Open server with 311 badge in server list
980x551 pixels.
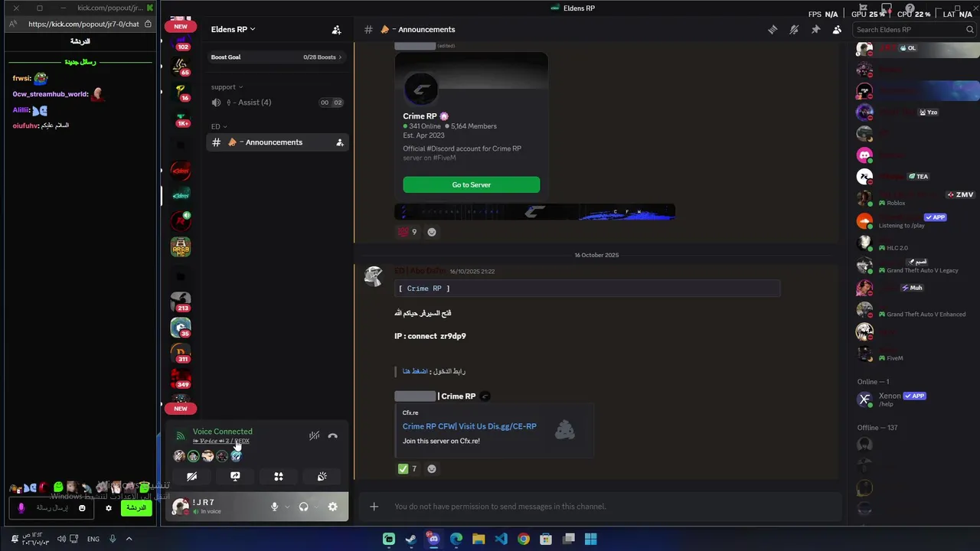181,353
